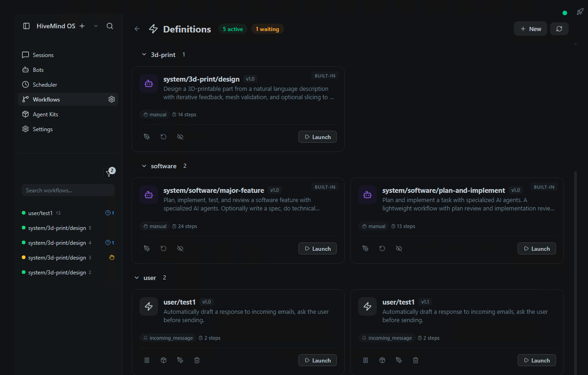The width and height of the screenshot is (588, 375).
Task: Edit tags on the 3d-print/design card
Action: pyautogui.click(x=147, y=136)
